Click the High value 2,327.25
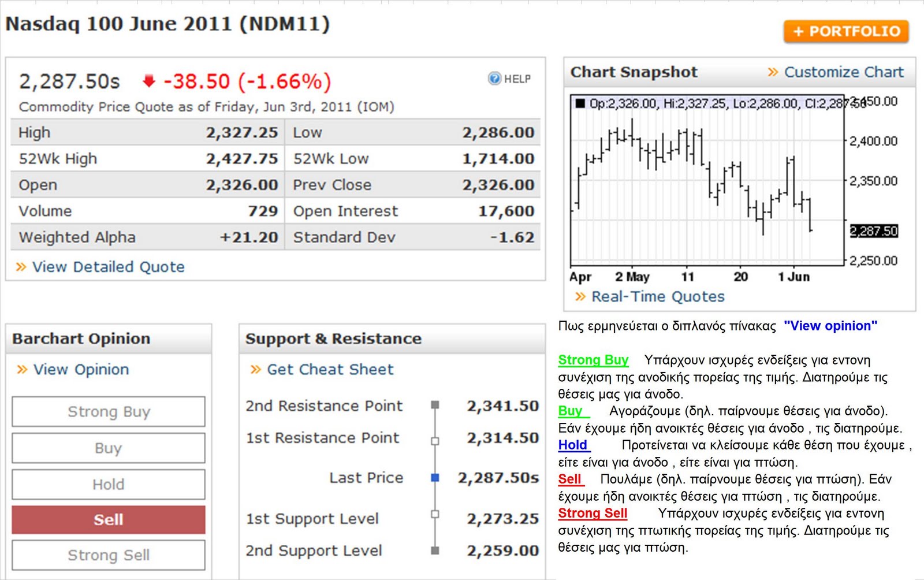 click(242, 133)
